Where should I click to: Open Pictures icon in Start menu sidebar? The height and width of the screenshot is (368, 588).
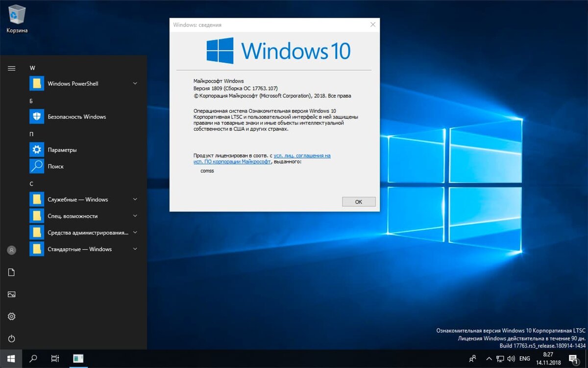coord(11,294)
